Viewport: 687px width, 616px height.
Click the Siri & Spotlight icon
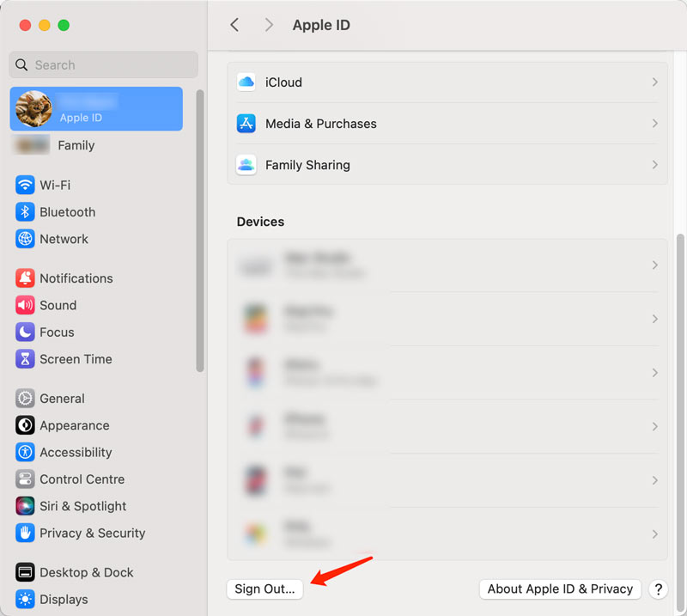point(25,506)
